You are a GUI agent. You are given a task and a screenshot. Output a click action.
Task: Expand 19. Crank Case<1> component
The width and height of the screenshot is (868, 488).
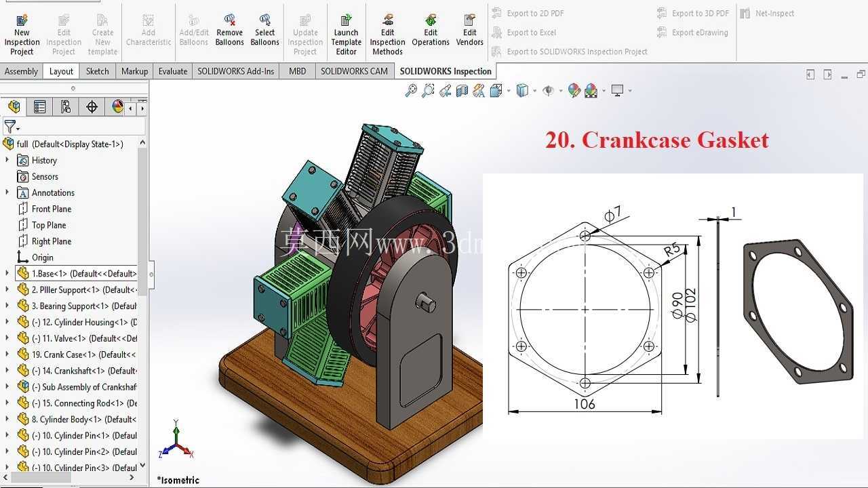pyautogui.click(x=7, y=354)
